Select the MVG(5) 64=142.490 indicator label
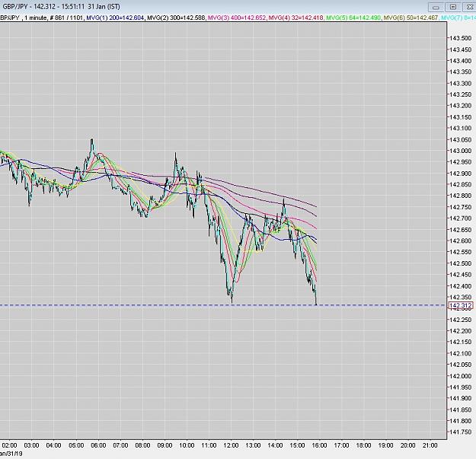476x459 pixels. tap(353, 18)
